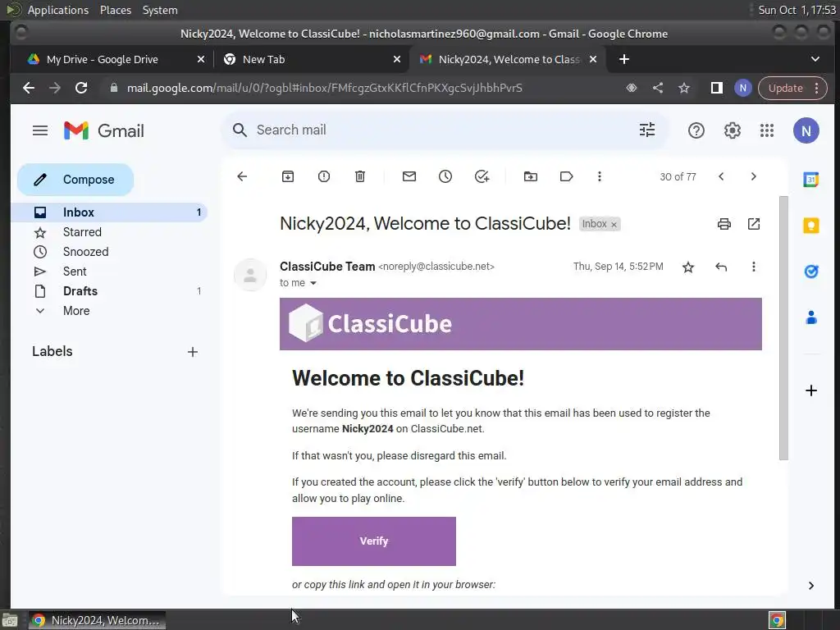Open the Drafts folder
The image size is (840, 630).
tap(109, 291)
